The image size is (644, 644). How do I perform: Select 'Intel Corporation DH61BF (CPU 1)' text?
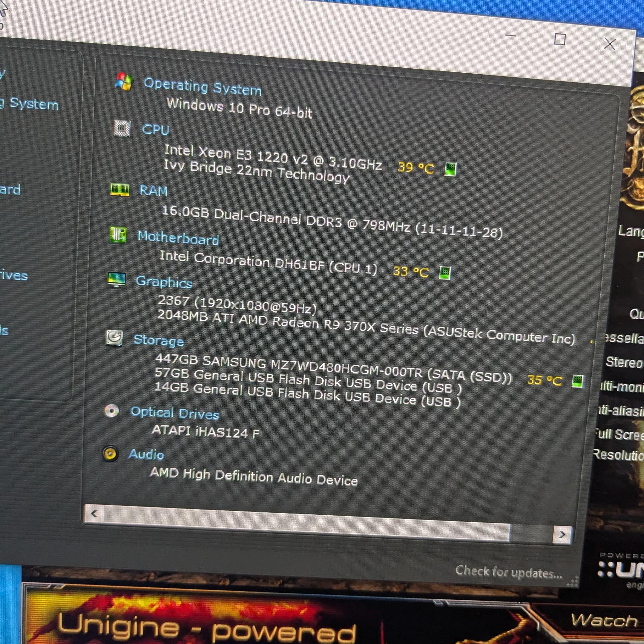pyautogui.click(x=268, y=263)
